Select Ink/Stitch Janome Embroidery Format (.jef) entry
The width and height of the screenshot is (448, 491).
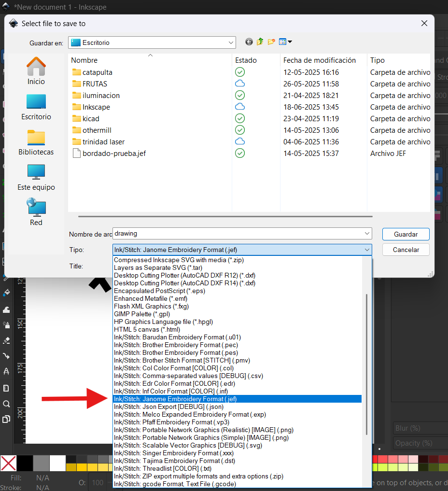click(x=238, y=399)
